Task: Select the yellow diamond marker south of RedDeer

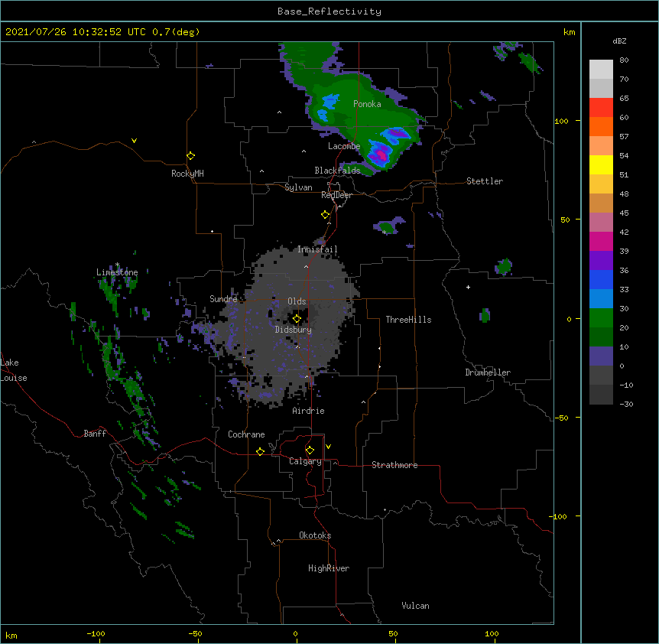Action: coord(325,215)
